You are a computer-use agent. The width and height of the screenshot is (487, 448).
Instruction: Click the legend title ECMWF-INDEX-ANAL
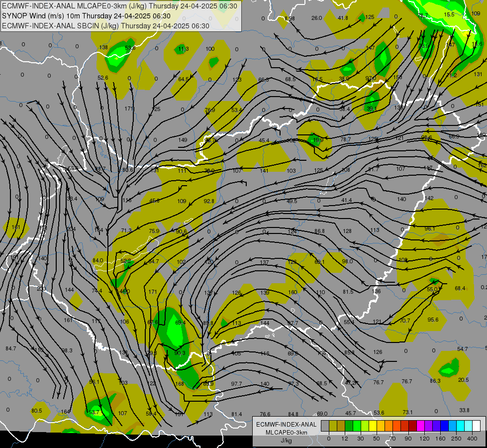pos(286,425)
